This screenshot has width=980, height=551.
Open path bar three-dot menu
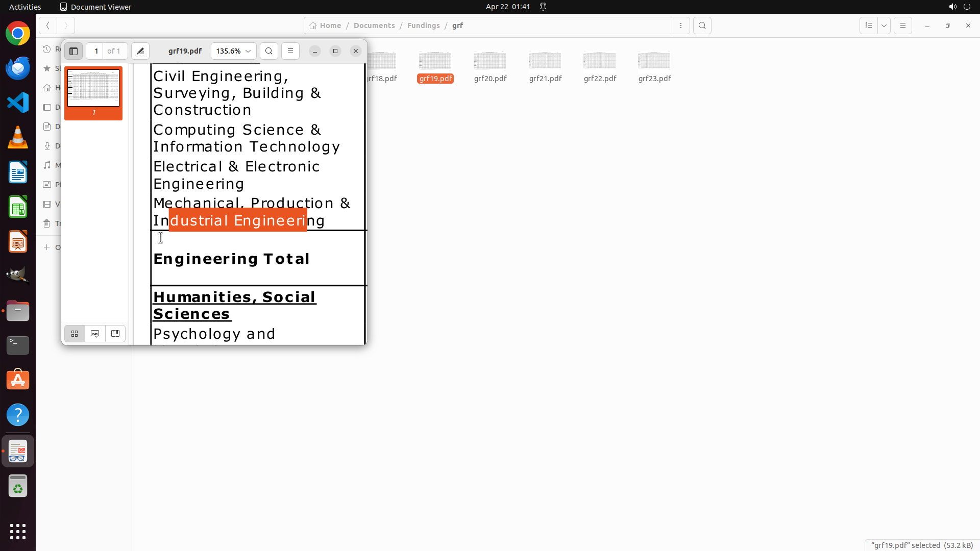(x=681, y=26)
